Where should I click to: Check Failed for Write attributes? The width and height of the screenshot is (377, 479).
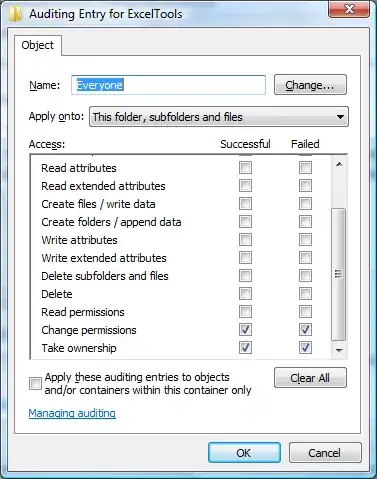305,240
